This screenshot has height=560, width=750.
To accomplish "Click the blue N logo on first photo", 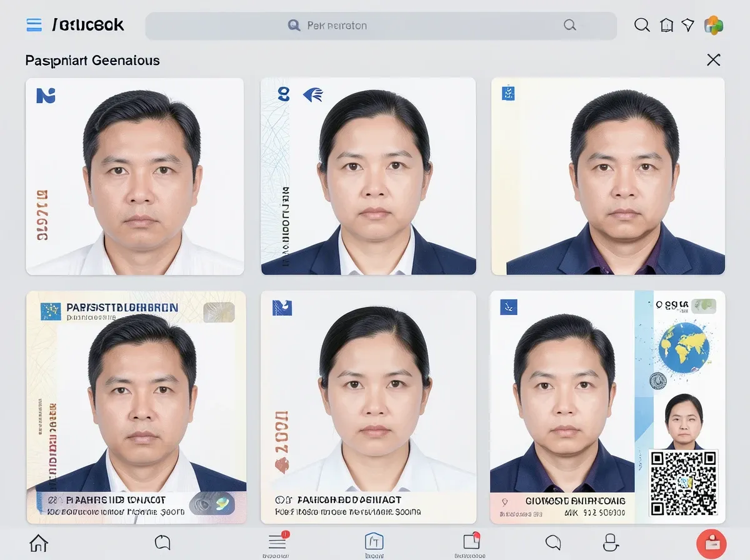I will coord(46,95).
